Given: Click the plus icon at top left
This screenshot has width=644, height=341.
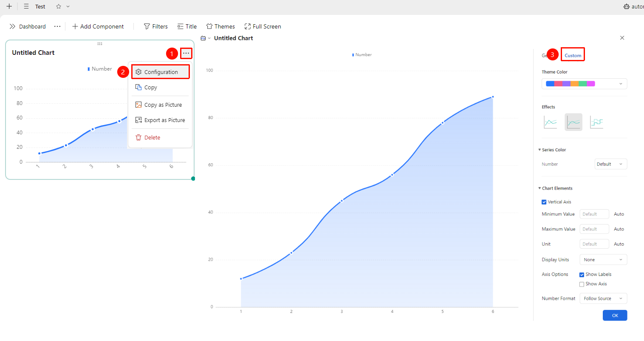Looking at the screenshot, I should click(x=9, y=6).
